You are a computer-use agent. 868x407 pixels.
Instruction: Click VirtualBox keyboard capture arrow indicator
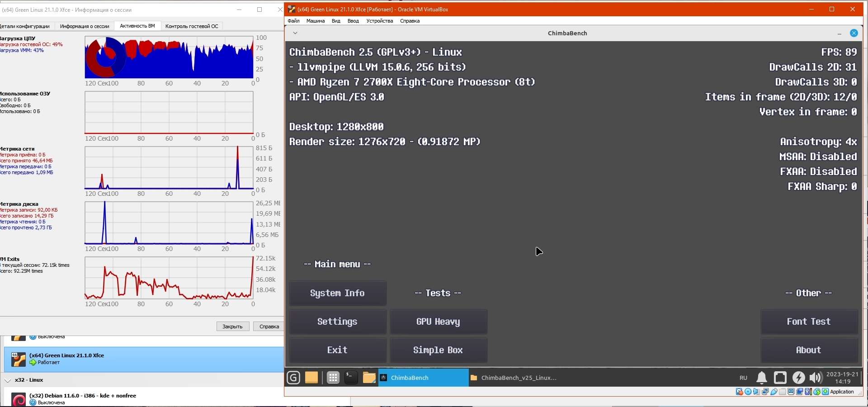click(x=826, y=392)
